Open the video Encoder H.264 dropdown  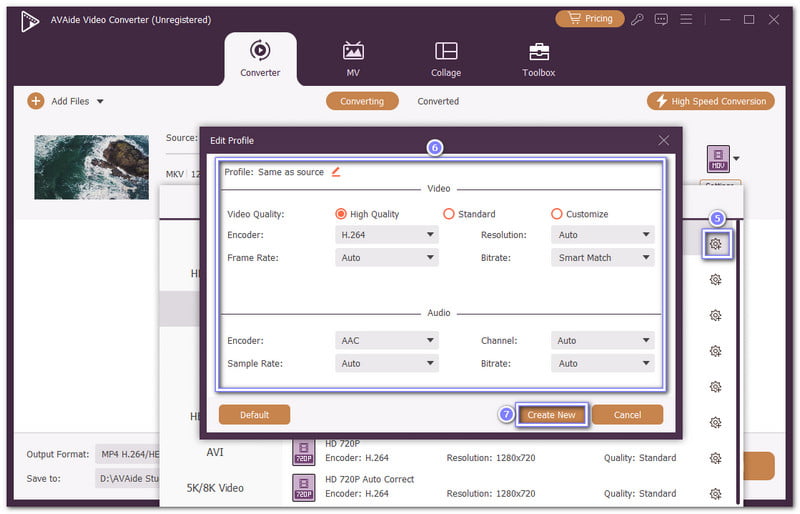[387, 235]
